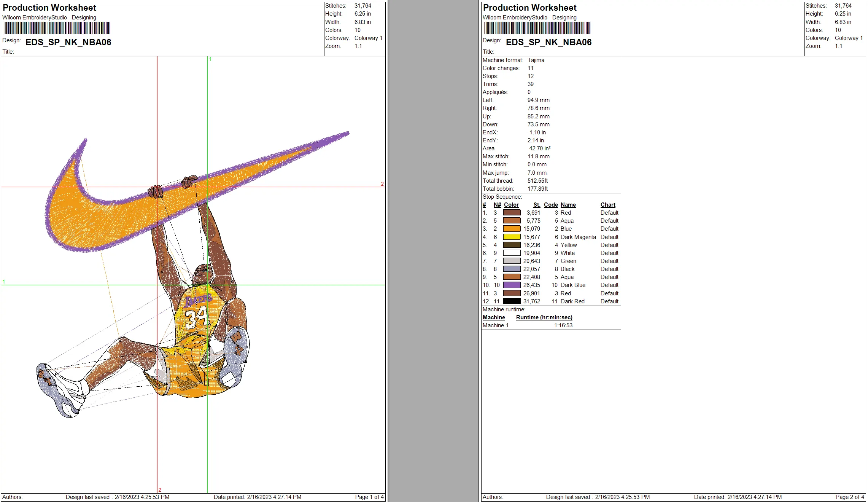Click the 'Production Worksheet' heading on page 1

(x=49, y=8)
